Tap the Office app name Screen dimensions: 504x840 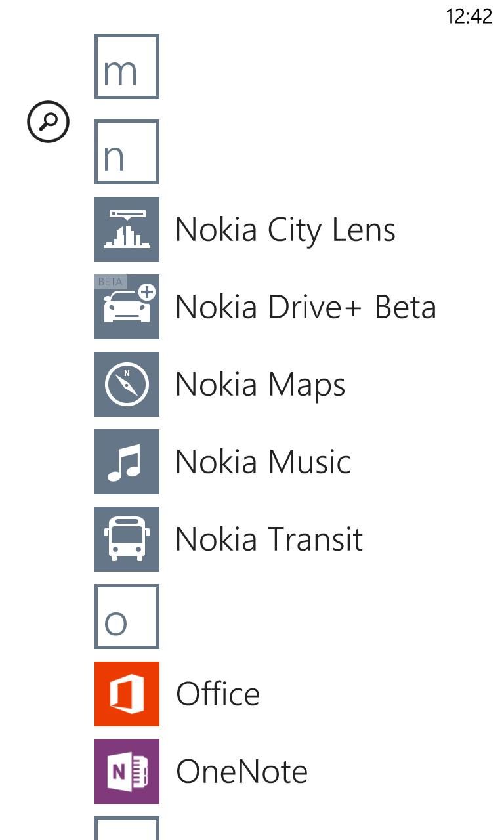tap(218, 694)
